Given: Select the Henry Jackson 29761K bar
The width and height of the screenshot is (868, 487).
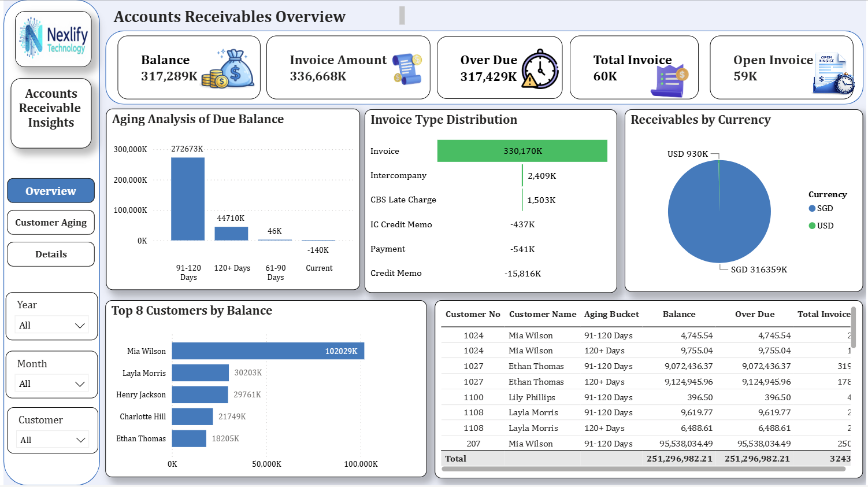Looking at the screenshot, I should 200,394.
